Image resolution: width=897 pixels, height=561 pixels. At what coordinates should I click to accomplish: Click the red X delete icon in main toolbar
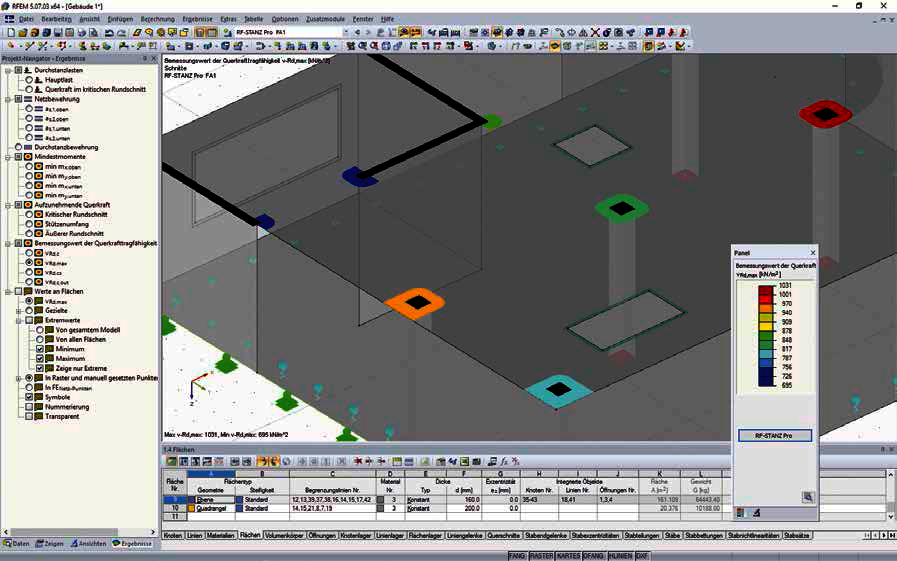[595, 33]
